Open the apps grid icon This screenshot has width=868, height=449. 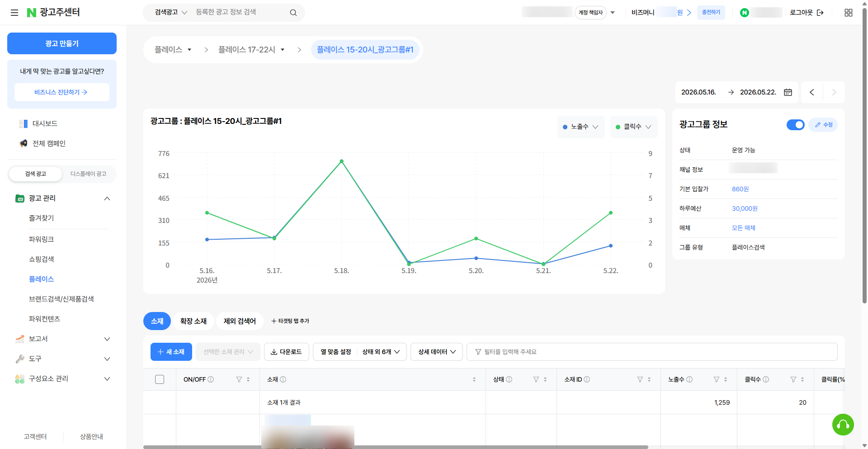pos(849,13)
